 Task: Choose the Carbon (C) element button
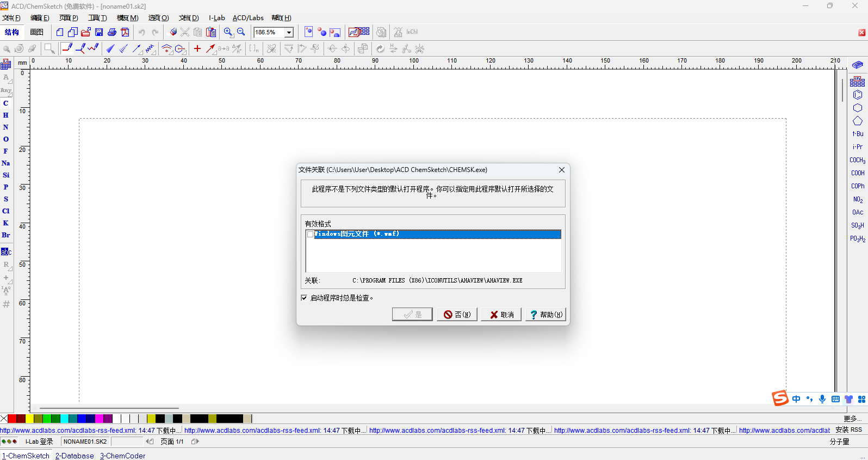pyautogui.click(x=6, y=103)
